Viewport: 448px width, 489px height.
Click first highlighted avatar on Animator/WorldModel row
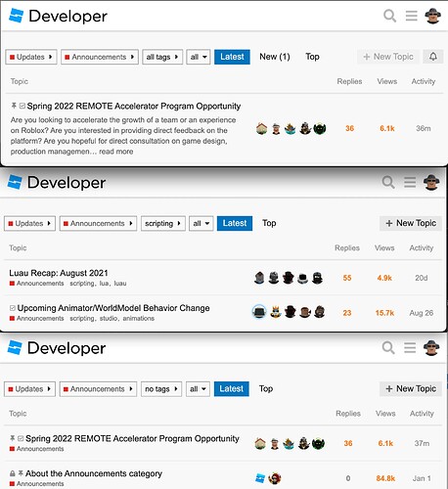[x=259, y=312]
